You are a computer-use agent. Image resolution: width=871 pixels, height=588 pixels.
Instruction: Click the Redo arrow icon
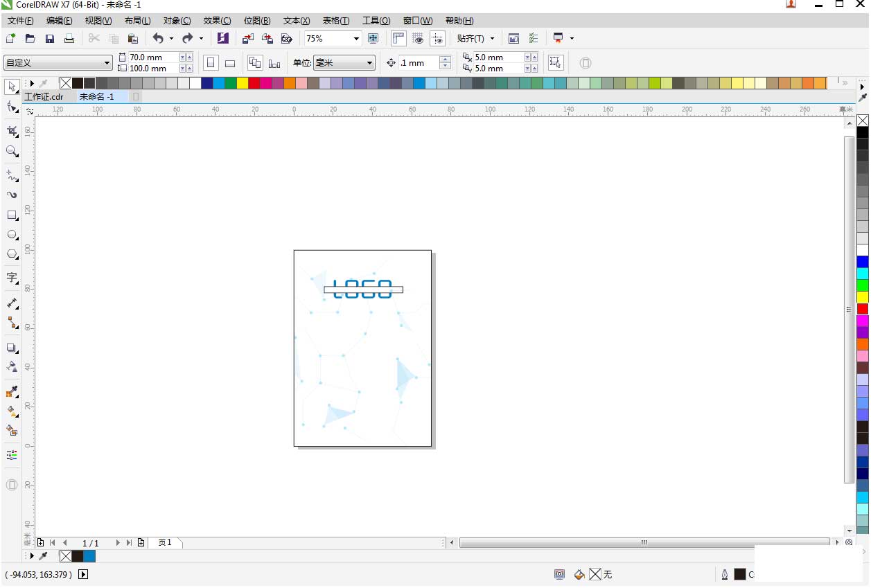pyautogui.click(x=187, y=39)
